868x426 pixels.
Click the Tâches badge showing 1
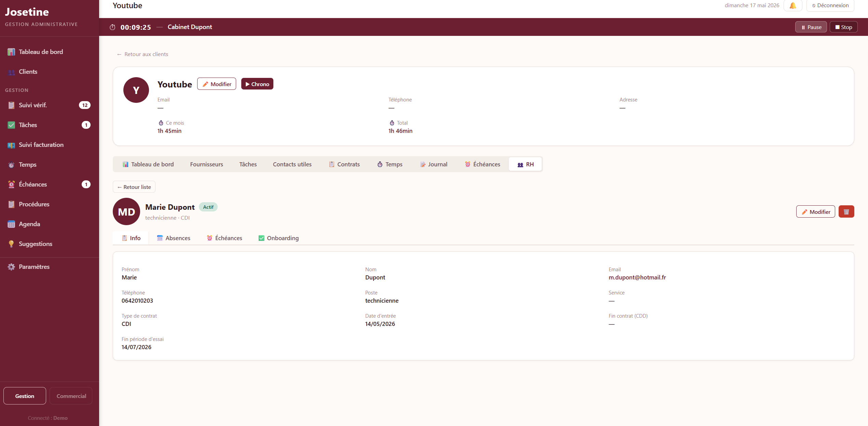click(86, 125)
